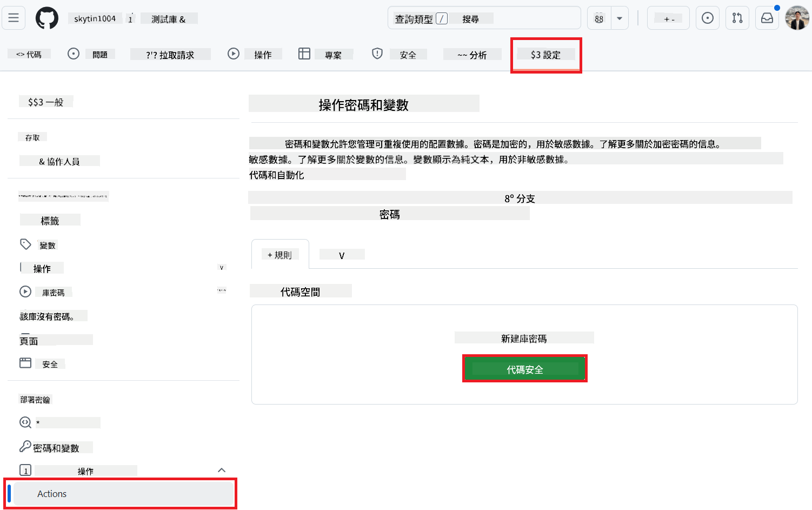Switch to the 代碼 repository tab
The image size is (812, 510).
click(x=29, y=54)
